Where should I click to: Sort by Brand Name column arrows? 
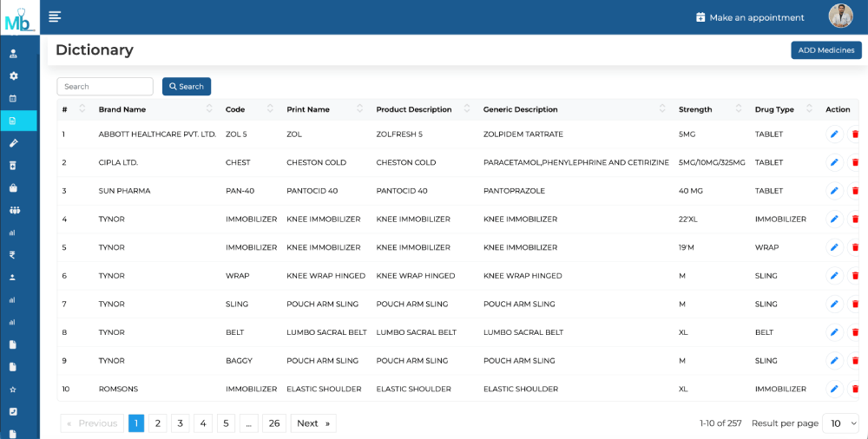click(209, 108)
